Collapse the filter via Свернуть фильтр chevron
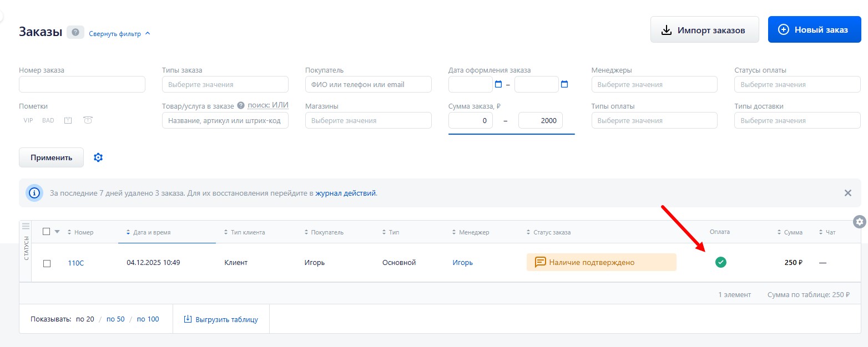Screen dimensions: 868x347 147,32
